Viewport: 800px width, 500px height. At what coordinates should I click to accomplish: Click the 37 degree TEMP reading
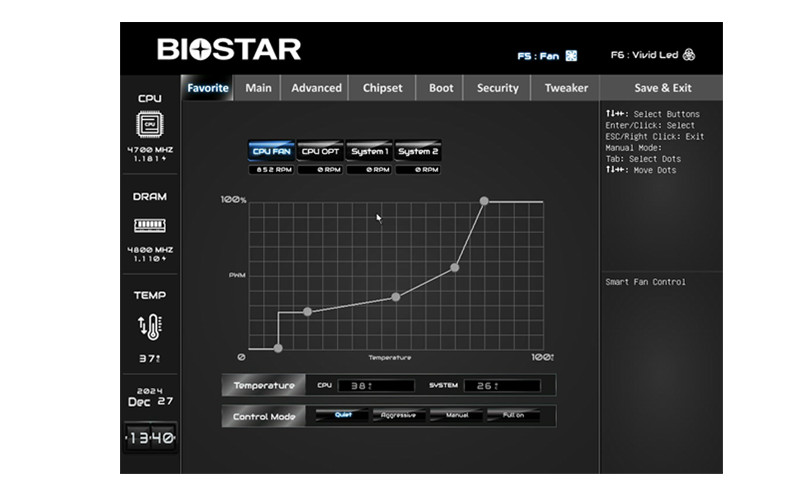pyautogui.click(x=150, y=359)
